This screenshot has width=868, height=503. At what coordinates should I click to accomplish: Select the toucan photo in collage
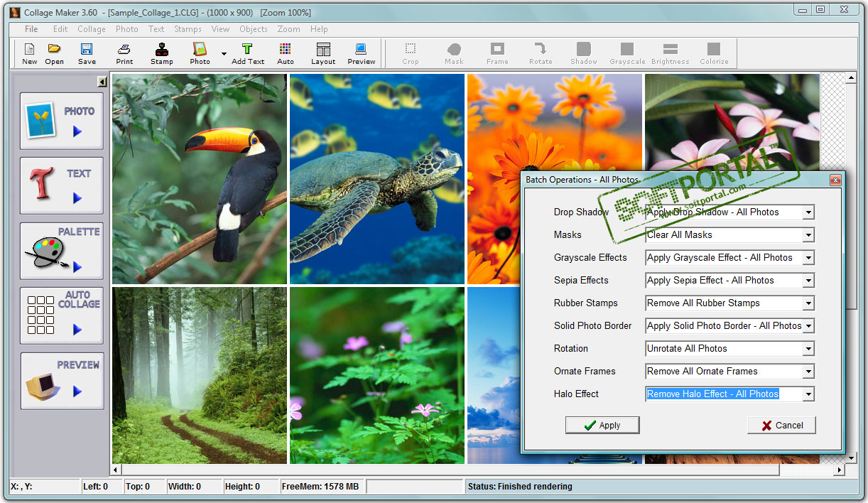coord(200,179)
